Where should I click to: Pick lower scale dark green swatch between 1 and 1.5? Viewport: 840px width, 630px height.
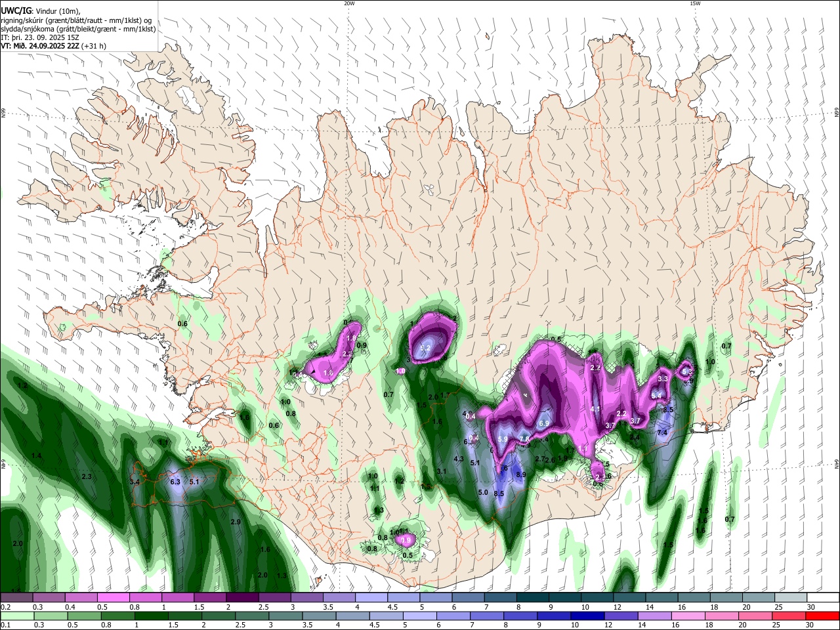coord(151,616)
